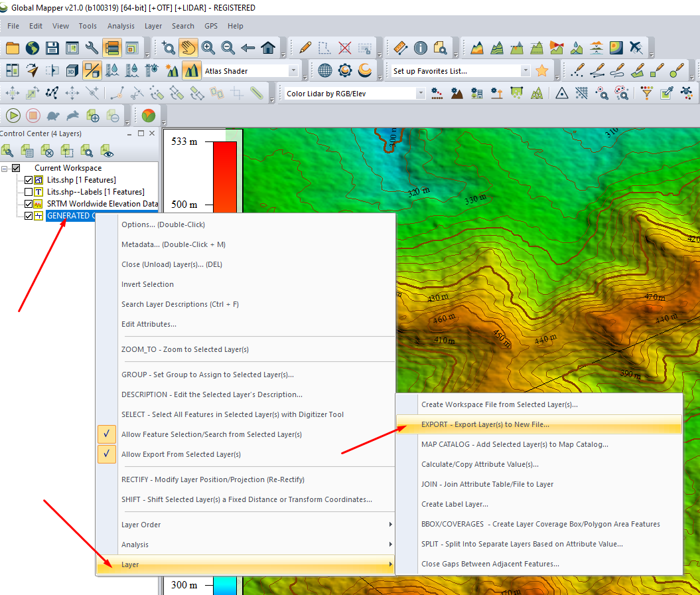
Task: Expand the Layer Order submenu
Action: pyautogui.click(x=245, y=525)
